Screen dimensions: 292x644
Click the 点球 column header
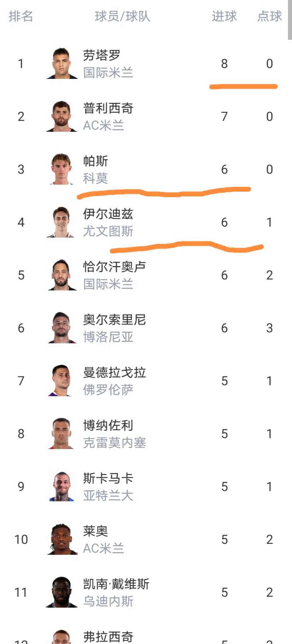[270, 16]
